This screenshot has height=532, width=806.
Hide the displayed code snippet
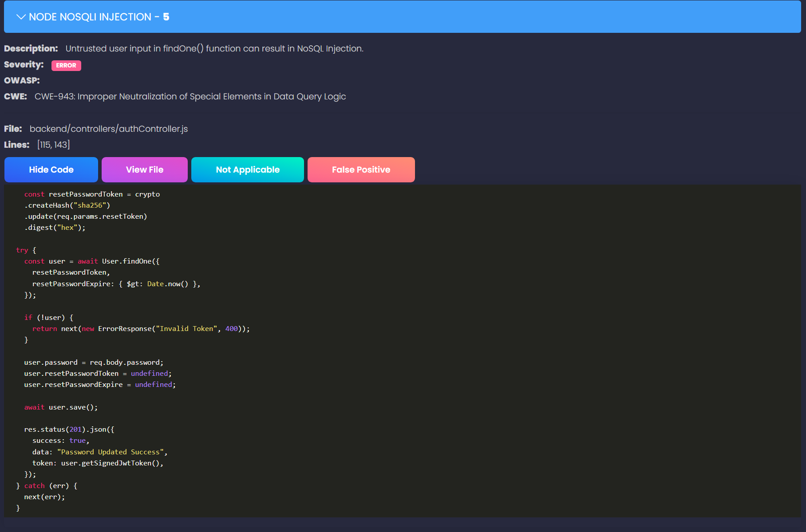(x=51, y=169)
